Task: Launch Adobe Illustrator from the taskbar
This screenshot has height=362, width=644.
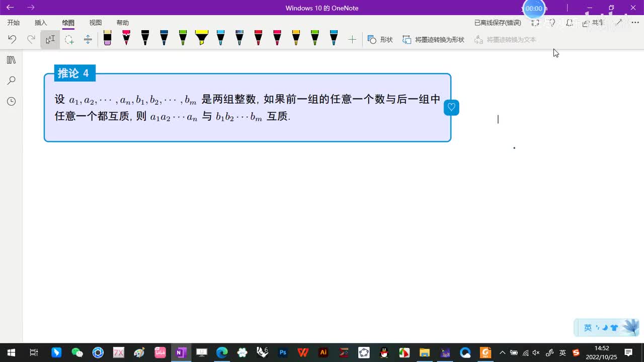Action: pyautogui.click(x=324, y=352)
